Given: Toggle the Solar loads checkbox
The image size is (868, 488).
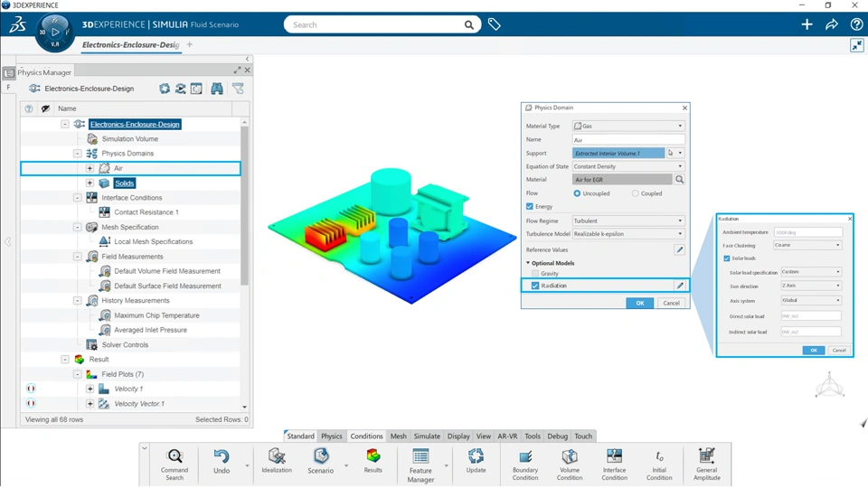Looking at the screenshot, I should (x=727, y=258).
